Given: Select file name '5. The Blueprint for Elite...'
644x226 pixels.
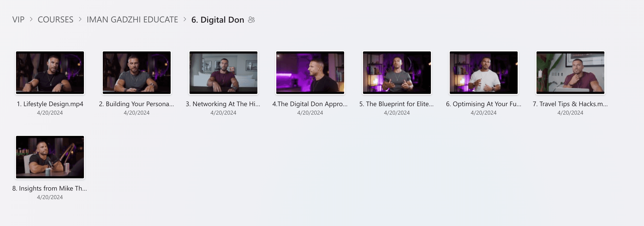Looking at the screenshot, I should coord(396,104).
